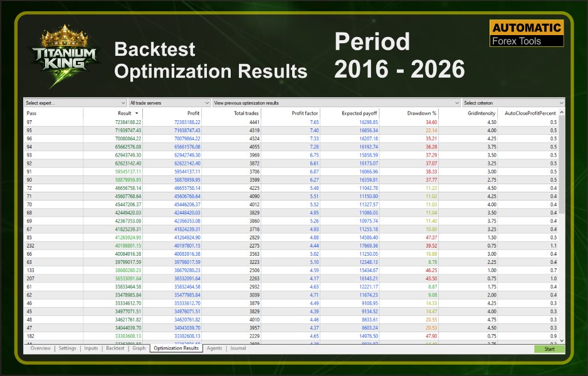The width and height of the screenshot is (588, 376).
Task: Click the Automatic Forex Tools badge
Action: click(x=527, y=33)
